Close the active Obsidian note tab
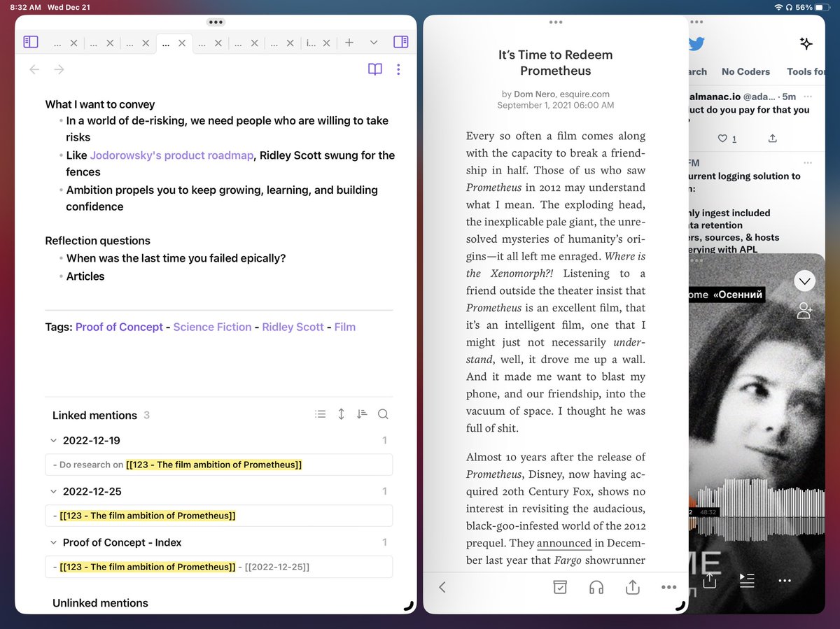 click(182, 43)
